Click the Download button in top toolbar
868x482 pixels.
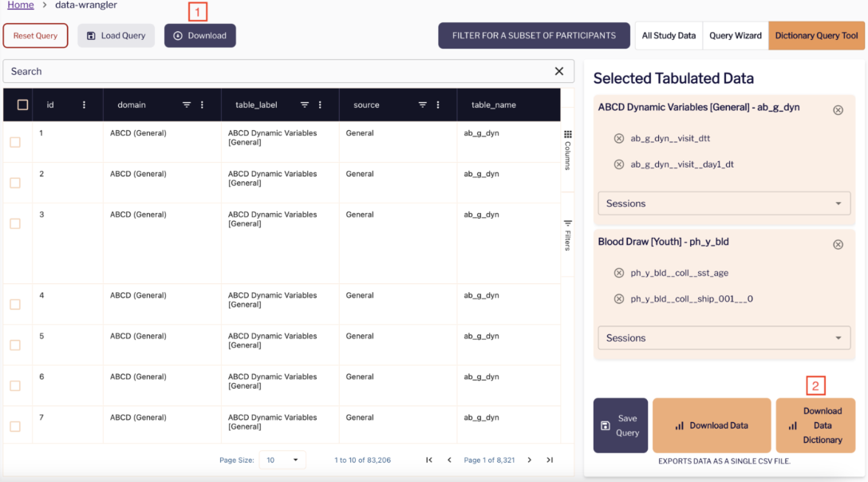click(x=199, y=35)
